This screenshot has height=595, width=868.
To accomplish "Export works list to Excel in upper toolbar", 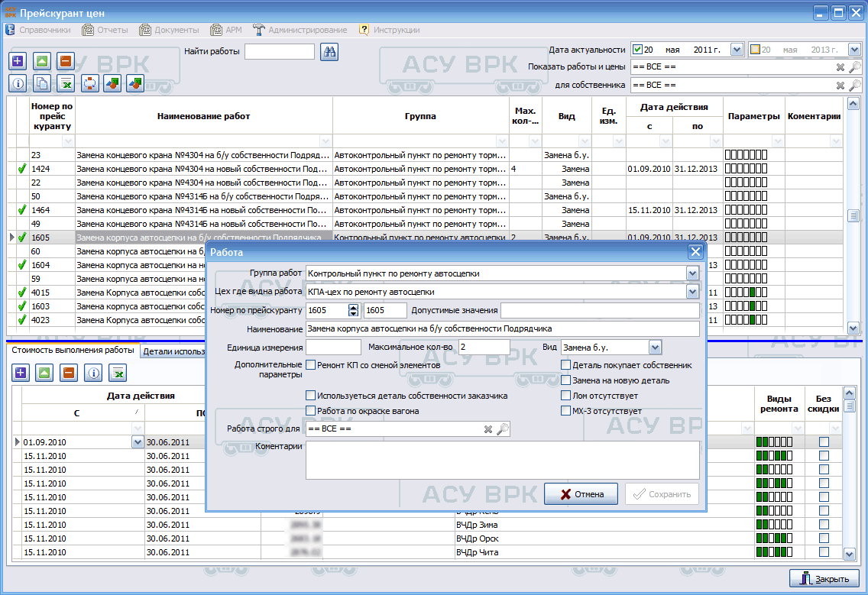I will coord(66,83).
